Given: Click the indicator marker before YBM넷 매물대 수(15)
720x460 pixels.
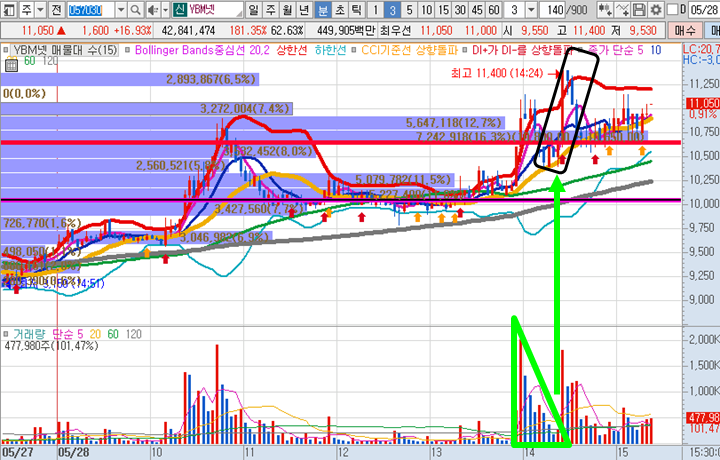Looking at the screenshot, I should (x=6, y=50).
